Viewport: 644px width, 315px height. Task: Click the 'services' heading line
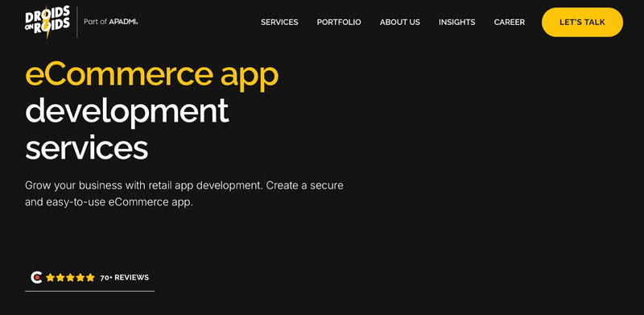[x=87, y=147]
